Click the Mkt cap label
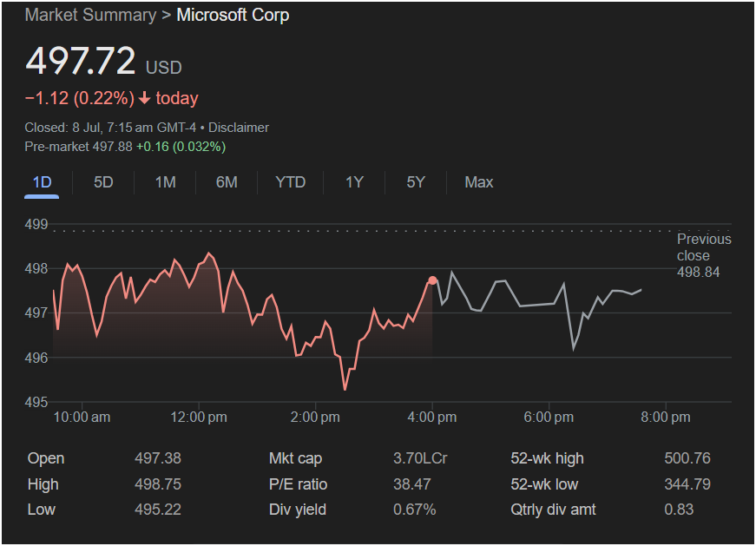The height and width of the screenshot is (546, 756). (x=295, y=458)
